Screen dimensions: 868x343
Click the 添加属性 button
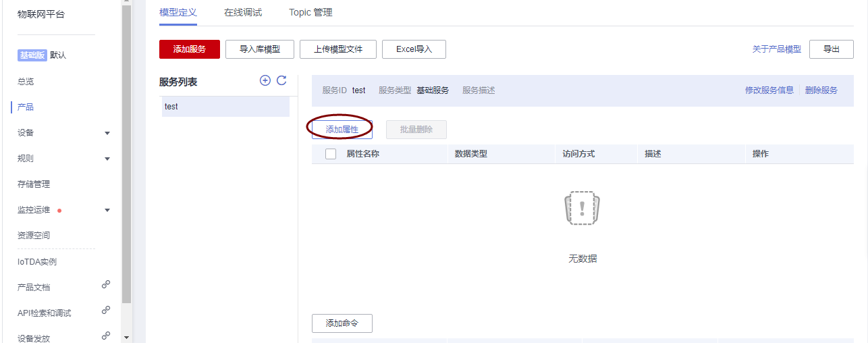click(342, 129)
